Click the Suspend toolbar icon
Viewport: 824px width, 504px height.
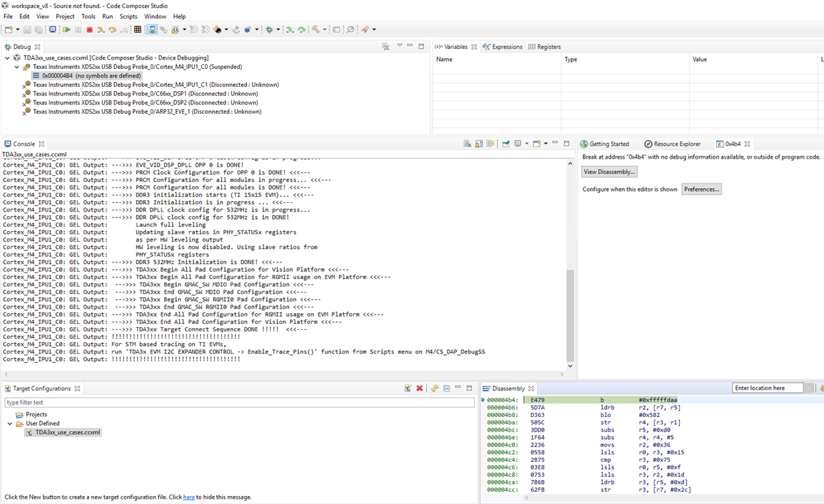pyautogui.click(x=78, y=29)
